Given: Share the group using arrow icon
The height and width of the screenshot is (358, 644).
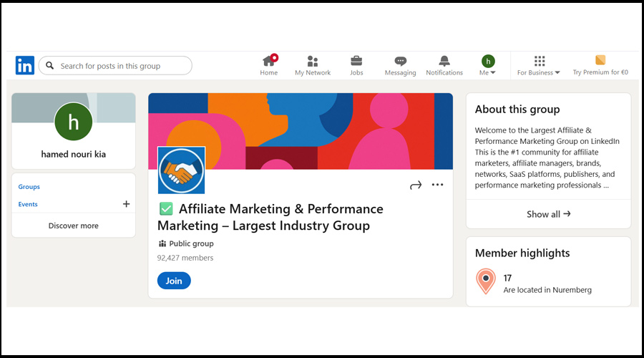Looking at the screenshot, I should (416, 185).
